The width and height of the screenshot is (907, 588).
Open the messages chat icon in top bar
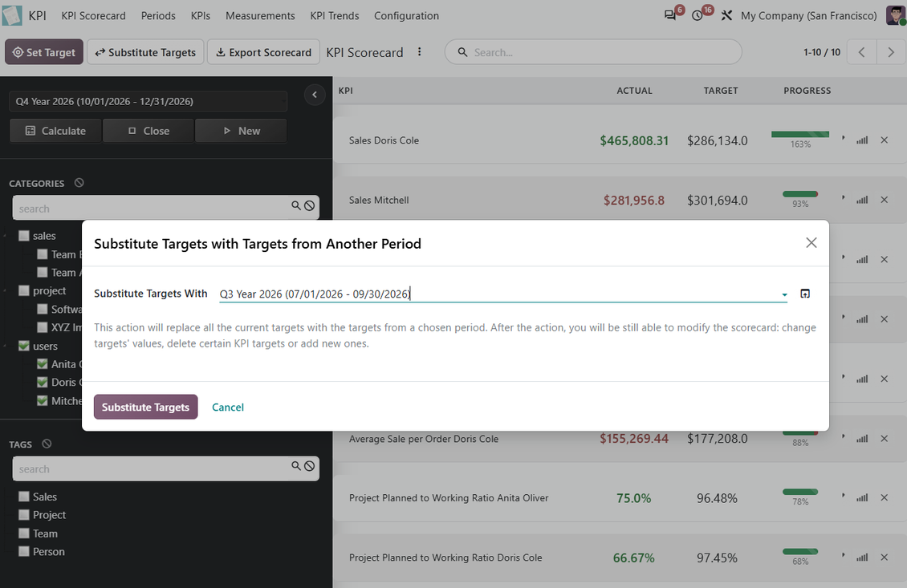click(x=670, y=15)
